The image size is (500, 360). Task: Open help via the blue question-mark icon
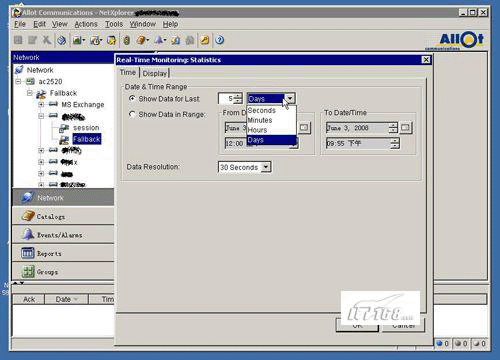pyautogui.click(x=220, y=40)
